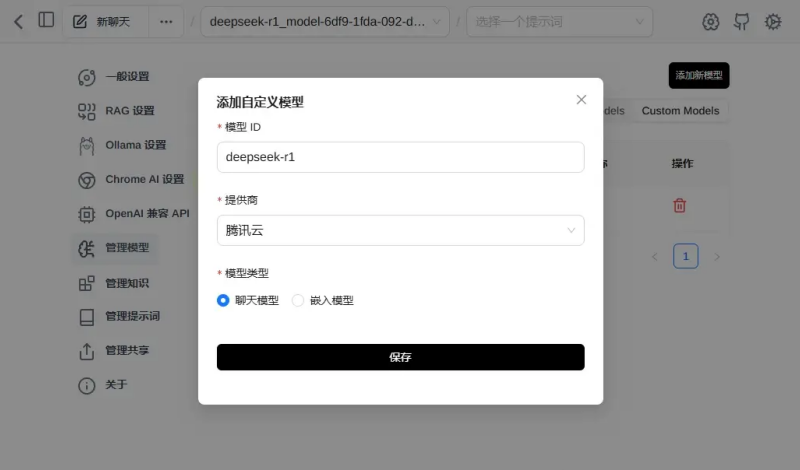The width and height of the screenshot is (800, 470).
Task: Click the Ollama llama icon
Action: click(x=86, y=146)
